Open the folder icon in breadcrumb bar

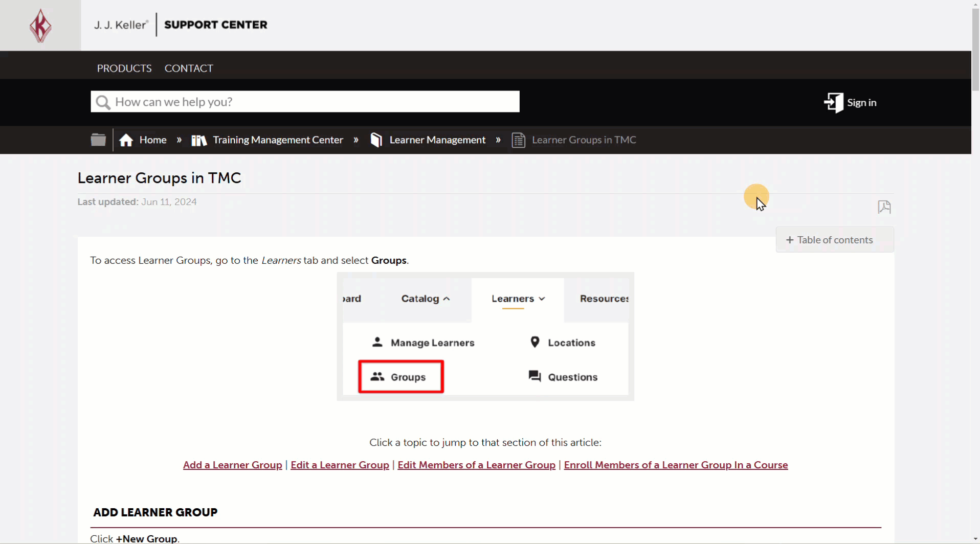(98, 140)
